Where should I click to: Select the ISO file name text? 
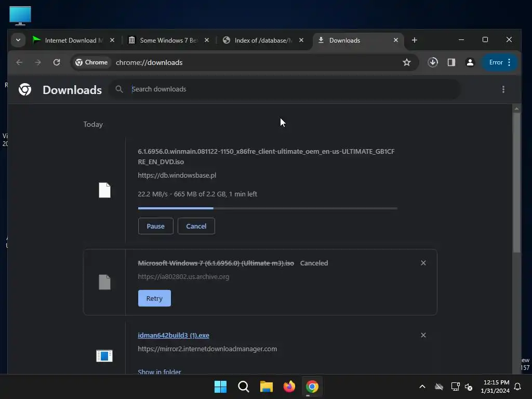click(x=266, y=156)
